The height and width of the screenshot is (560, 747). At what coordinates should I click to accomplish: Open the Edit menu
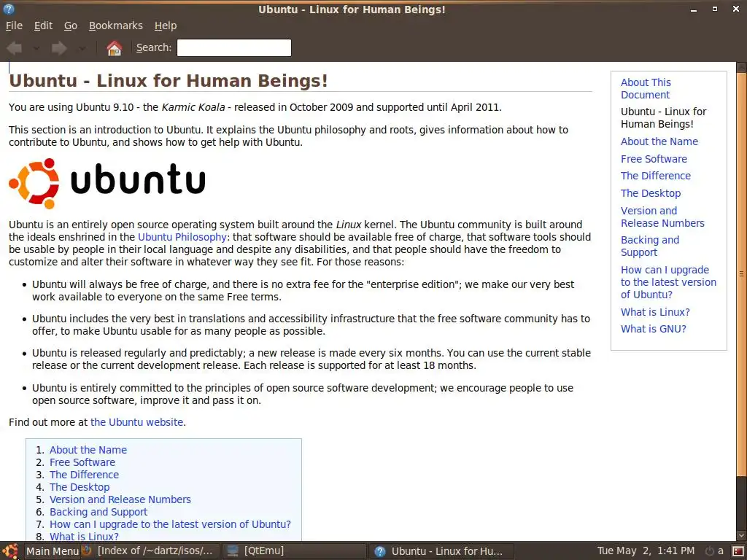pyautogui.click(x=43, y=26)
